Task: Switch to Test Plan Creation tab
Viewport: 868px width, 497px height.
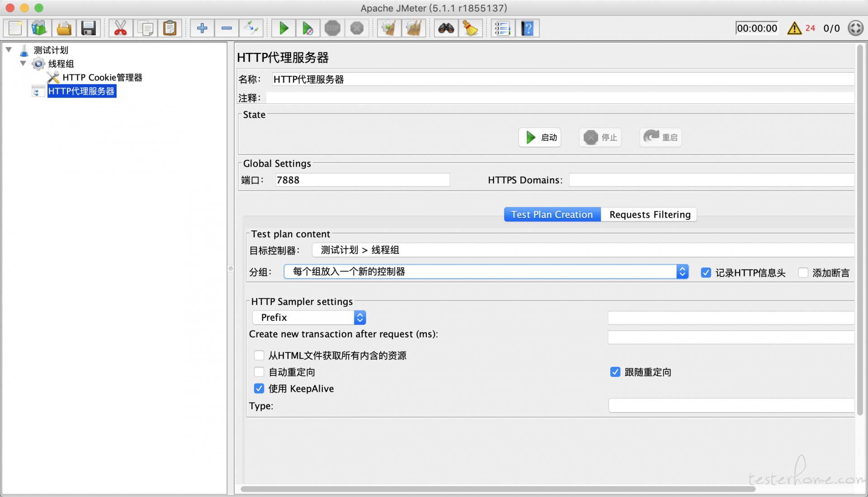Action: tap(552, 215)
